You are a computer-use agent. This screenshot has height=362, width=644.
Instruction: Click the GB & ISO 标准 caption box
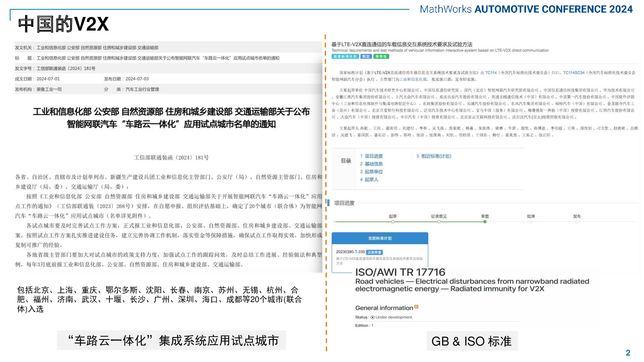472,341
